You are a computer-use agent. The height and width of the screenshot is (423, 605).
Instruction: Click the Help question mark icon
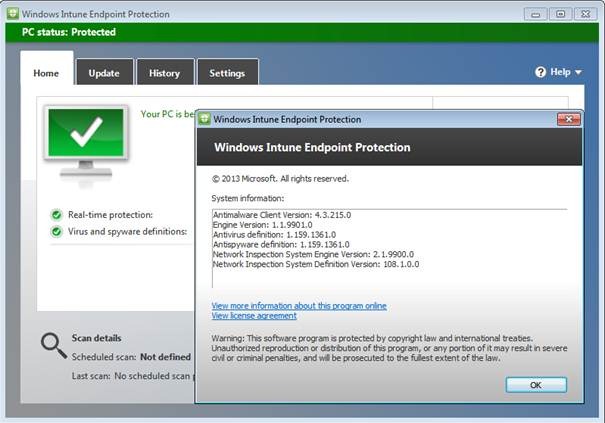541,72
